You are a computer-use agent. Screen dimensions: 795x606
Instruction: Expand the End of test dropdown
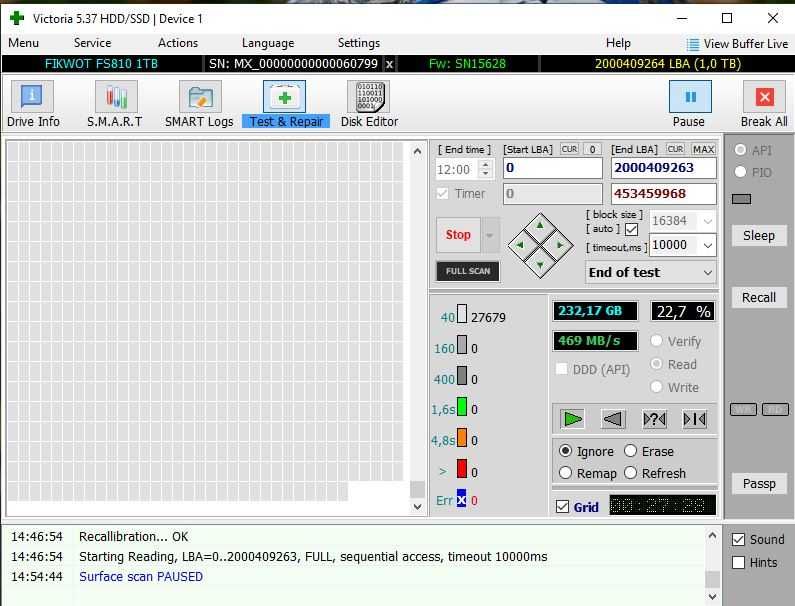click(708, 273)
